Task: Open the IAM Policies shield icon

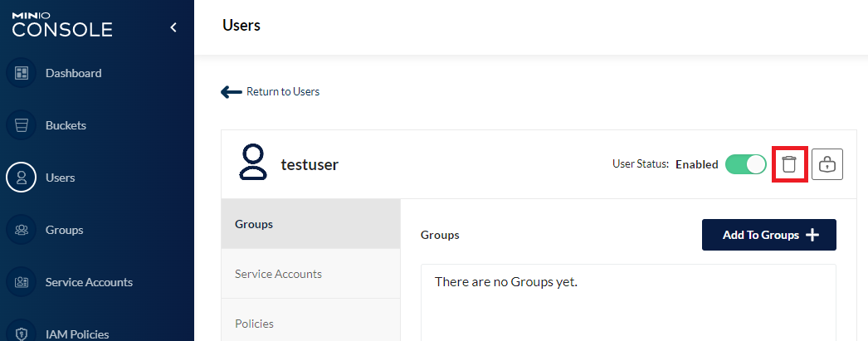Action: pos(21,334)
